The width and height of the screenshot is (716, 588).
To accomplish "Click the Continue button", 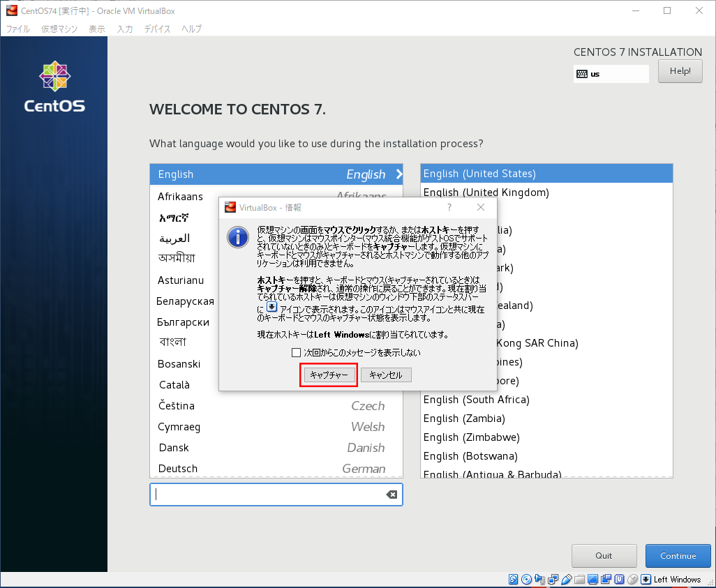I will [x=678, y=556].
